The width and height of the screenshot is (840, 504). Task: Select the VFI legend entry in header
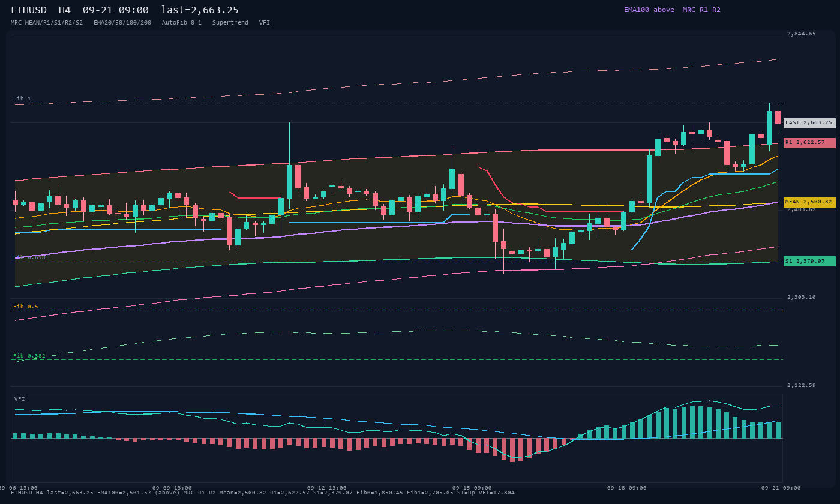coord(265,23)
